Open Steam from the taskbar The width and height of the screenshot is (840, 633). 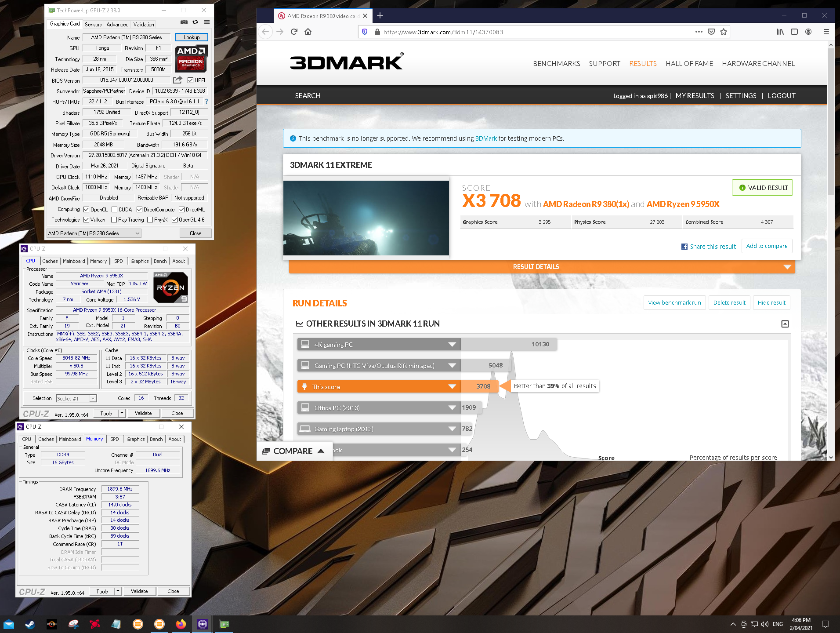(30, 624)
